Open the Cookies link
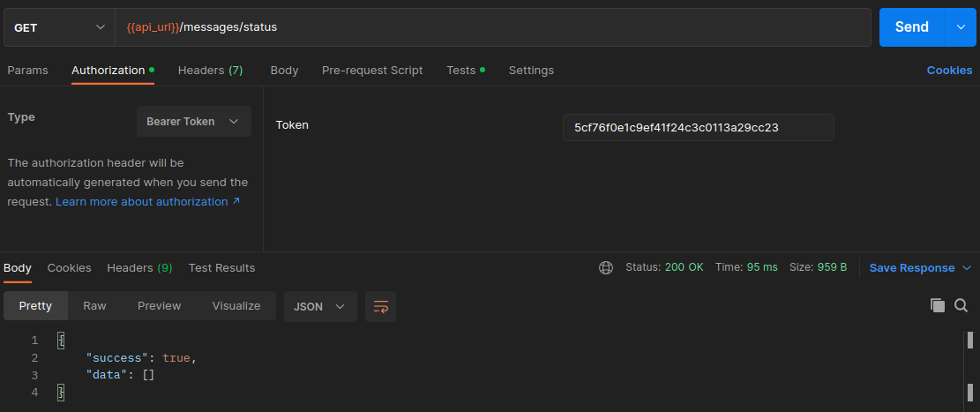Screen dimensions: 980x412 [x=948, y=71]
